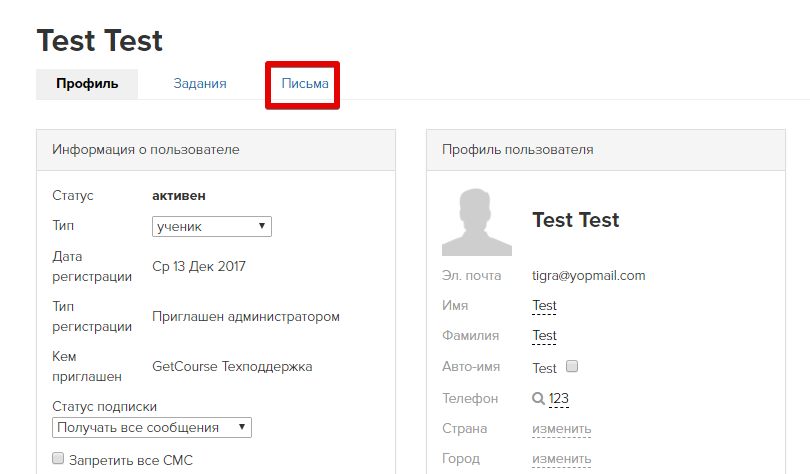Click the email tigra@yopmail.com
Viewport: 810px width, 474px height.
[x=588, y=276]
